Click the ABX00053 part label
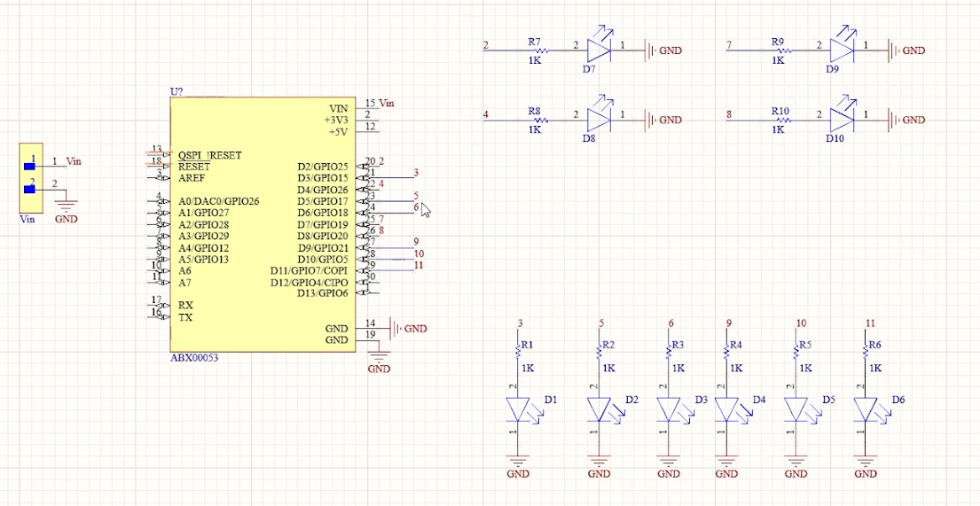 (193, 358)
